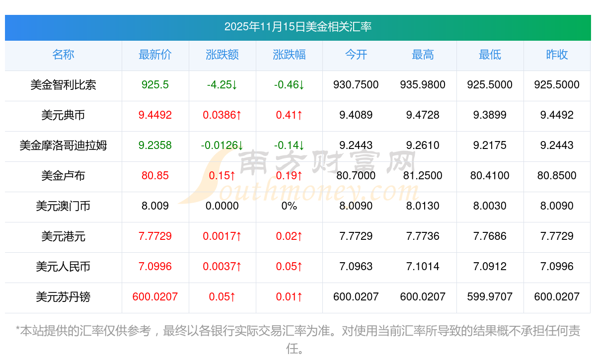Click low price 9.2175
Viewport: 596px width, 364px height.
point(490,146)
